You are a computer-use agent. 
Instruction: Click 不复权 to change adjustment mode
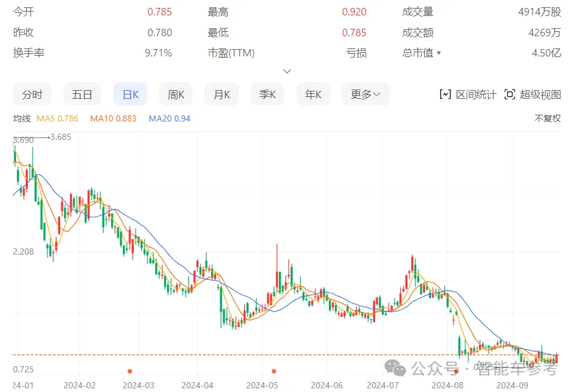pyautogui.click(x=549, y=118)
